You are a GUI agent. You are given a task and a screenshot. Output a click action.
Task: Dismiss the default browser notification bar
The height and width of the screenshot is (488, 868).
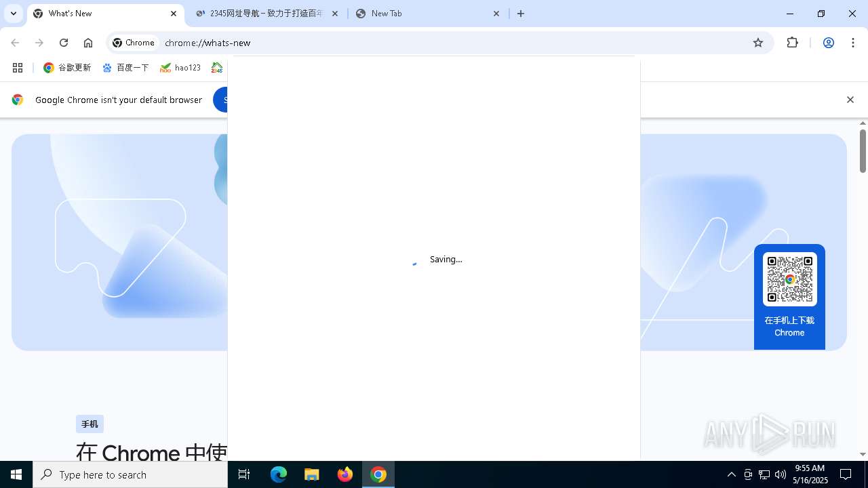[x=850, y=100]
